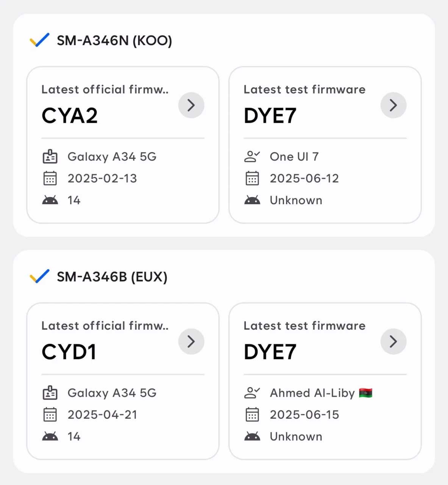
Task: Expand the EUX DYE7 test firmware arrow
Action: pos(393,341)
